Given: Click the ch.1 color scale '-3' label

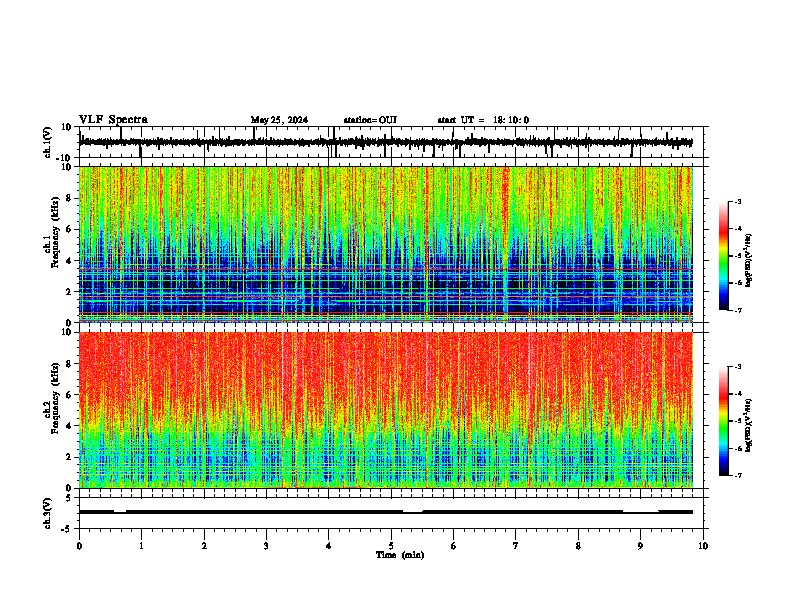Looking at the screenshot, I should [737, 202].
